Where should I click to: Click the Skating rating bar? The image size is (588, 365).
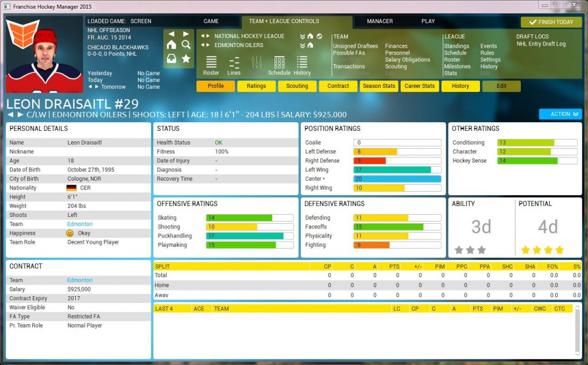coord(250,218)
